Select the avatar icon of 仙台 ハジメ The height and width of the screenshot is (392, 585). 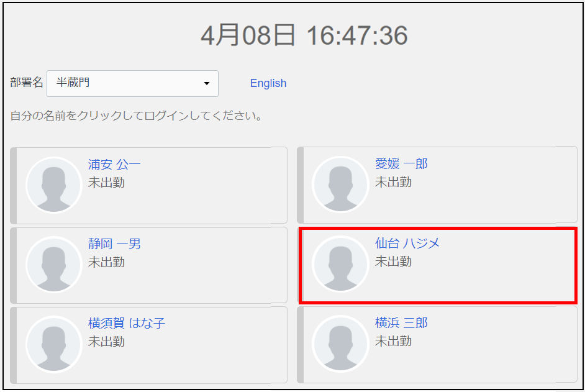tap(340, 263)
